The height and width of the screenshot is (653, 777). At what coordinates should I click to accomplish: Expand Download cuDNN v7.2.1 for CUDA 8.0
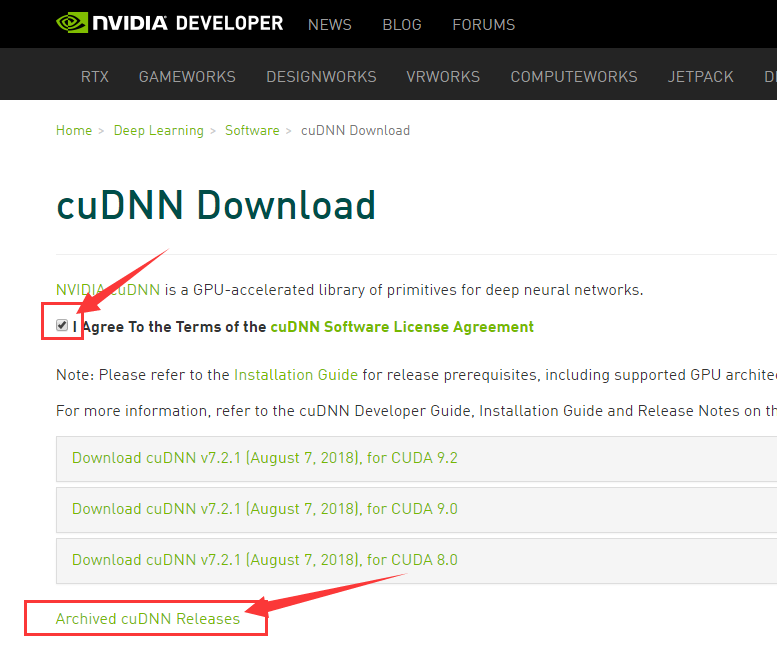(x=416, y=561)
